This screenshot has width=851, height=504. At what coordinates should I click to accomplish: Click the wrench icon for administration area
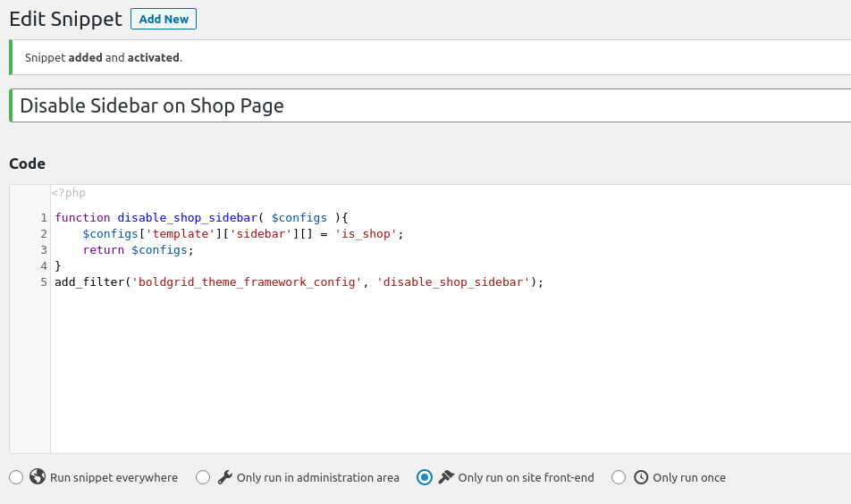(225, 477)
